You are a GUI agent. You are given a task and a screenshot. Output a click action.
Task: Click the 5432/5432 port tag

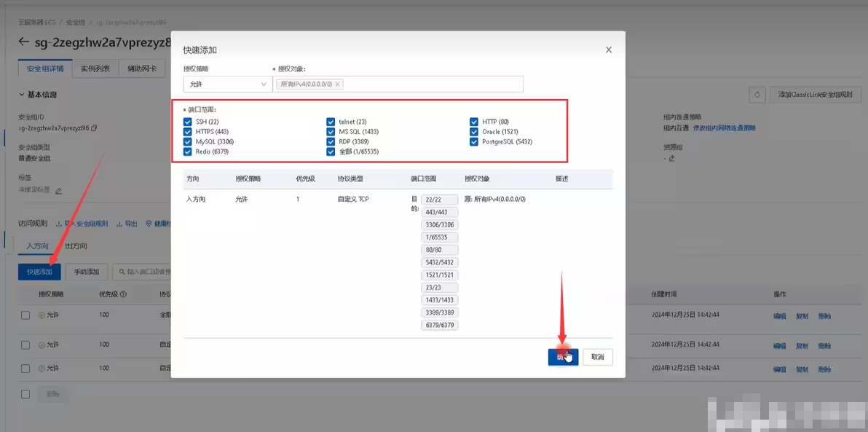tap(440, 262)
